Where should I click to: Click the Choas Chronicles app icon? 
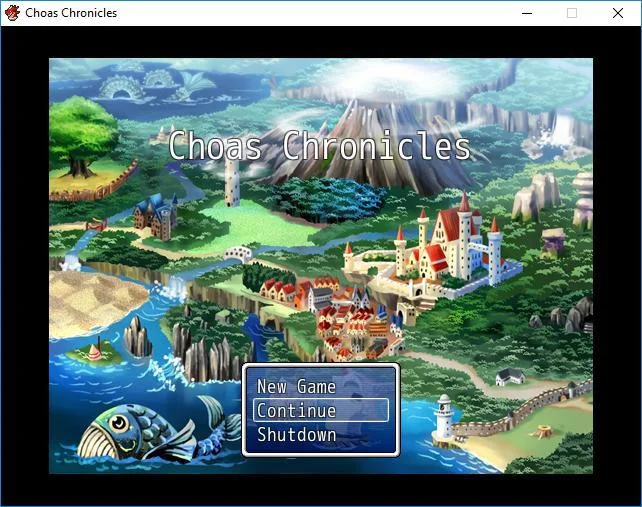[12, 13]
